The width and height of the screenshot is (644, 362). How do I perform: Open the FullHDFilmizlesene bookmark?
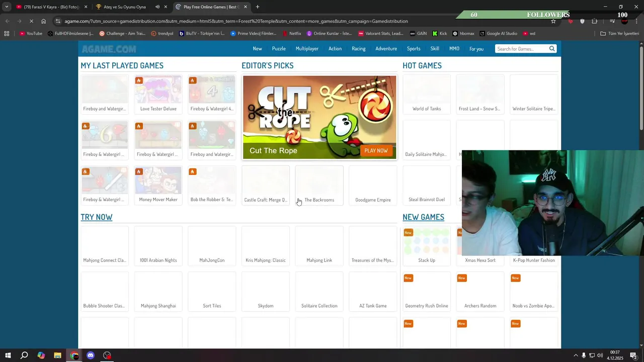(x=70, y=34)
